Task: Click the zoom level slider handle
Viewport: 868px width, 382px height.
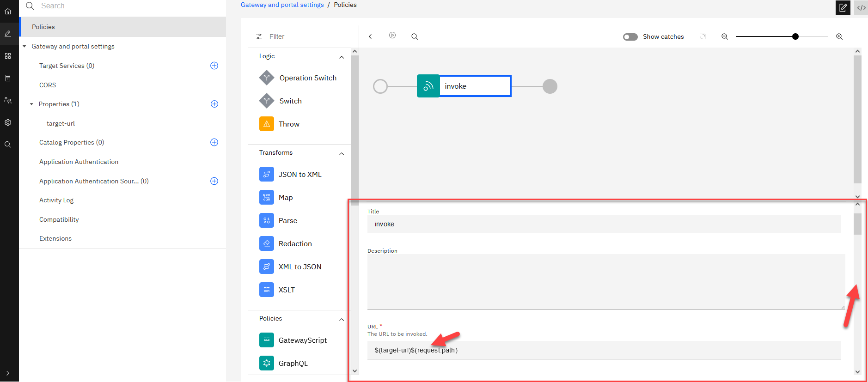Action: point(795,36)
